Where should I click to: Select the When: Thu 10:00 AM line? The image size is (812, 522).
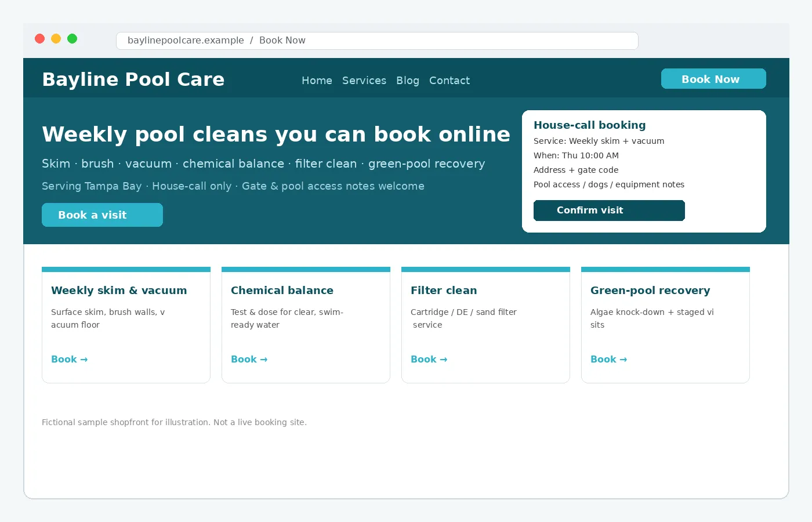coord(576,155)
